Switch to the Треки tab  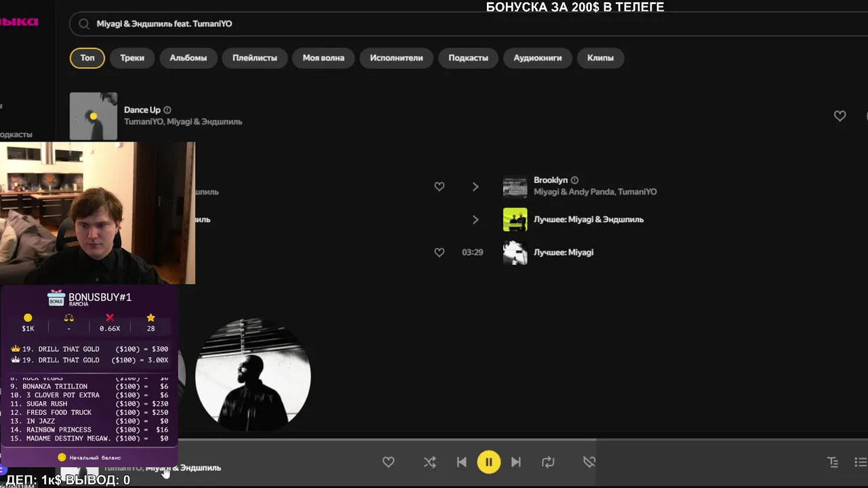tap(132, 58)
